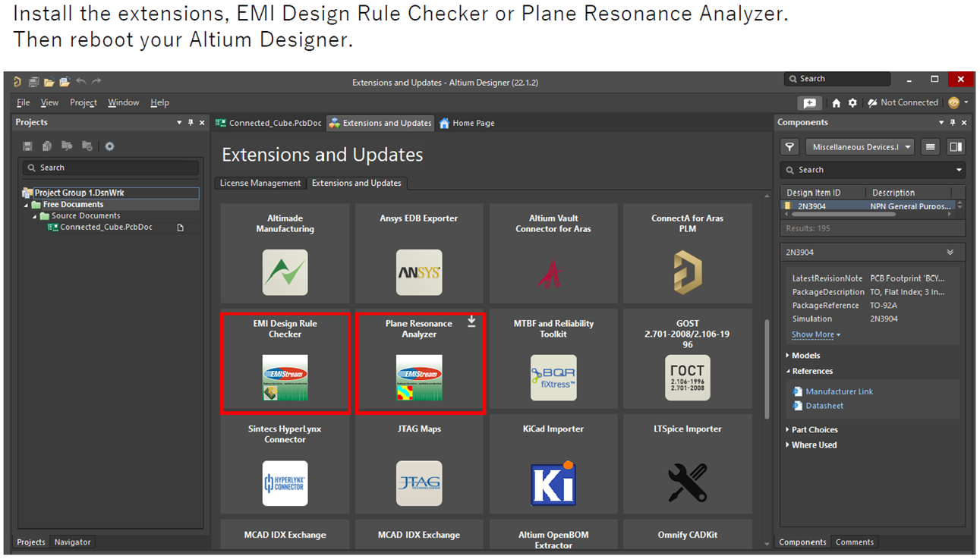The width and height of the screenshot is (980, 559).
Task: Open the Project menu
Action: point(84,103)
